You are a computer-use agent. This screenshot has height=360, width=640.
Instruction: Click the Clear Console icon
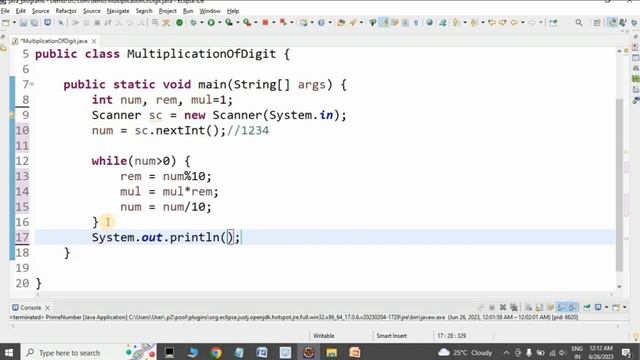(528, 307)
